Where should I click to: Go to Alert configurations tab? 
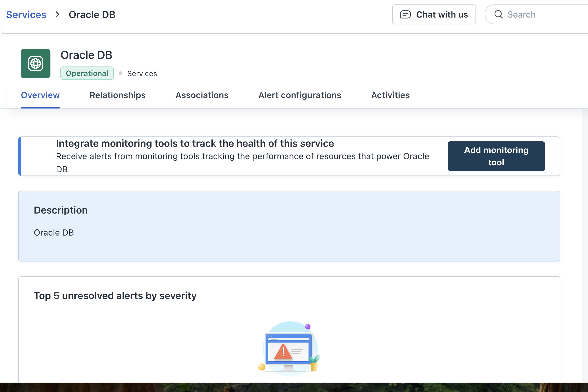[300, 95]
